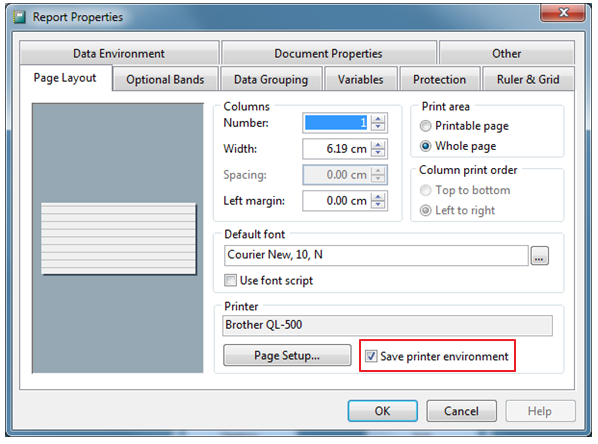The height and width of the screenshot is (444, 598).
Task: Increase Left margin spinner up arrow
Action: point(378,197)
